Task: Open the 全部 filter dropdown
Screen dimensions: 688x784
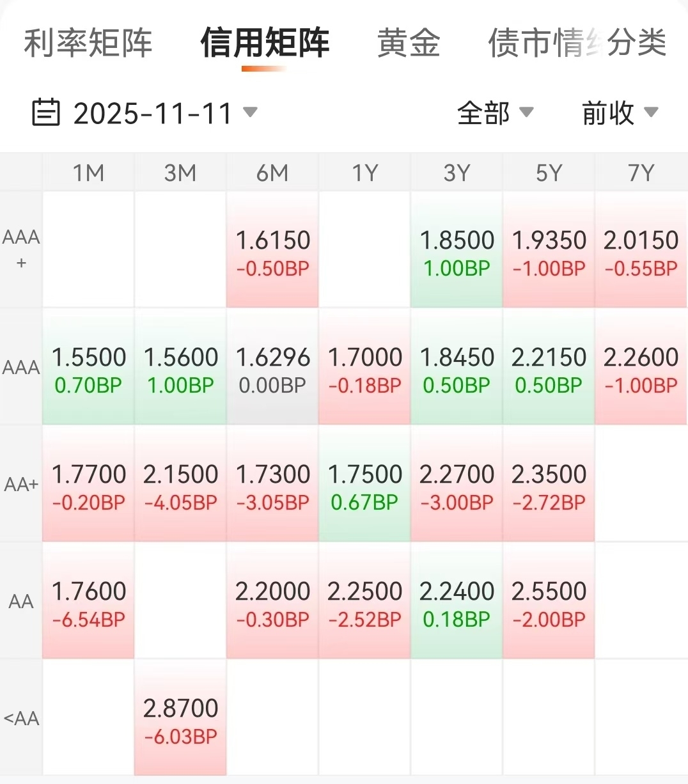Action: (494, 113)
